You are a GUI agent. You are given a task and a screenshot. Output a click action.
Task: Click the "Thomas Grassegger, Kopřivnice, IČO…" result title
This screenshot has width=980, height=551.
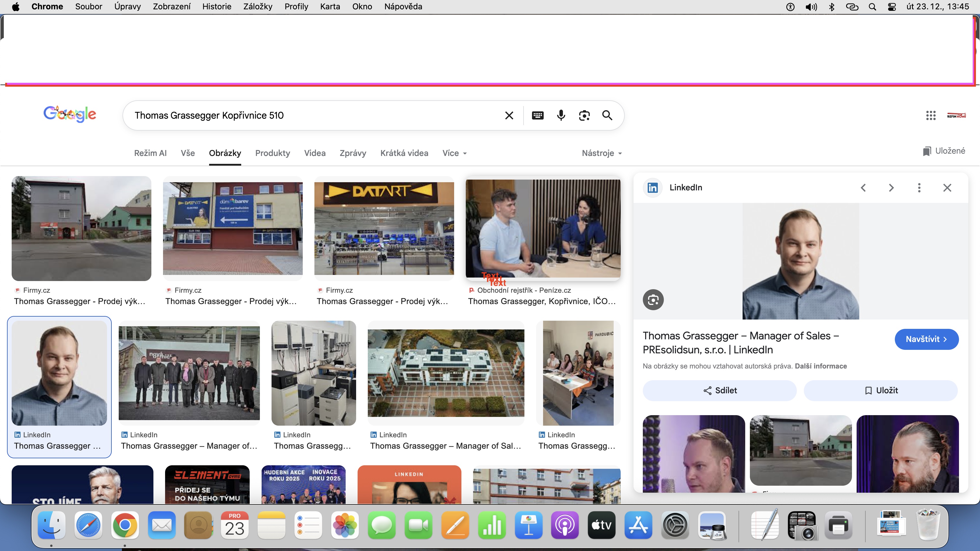point(542,301)
